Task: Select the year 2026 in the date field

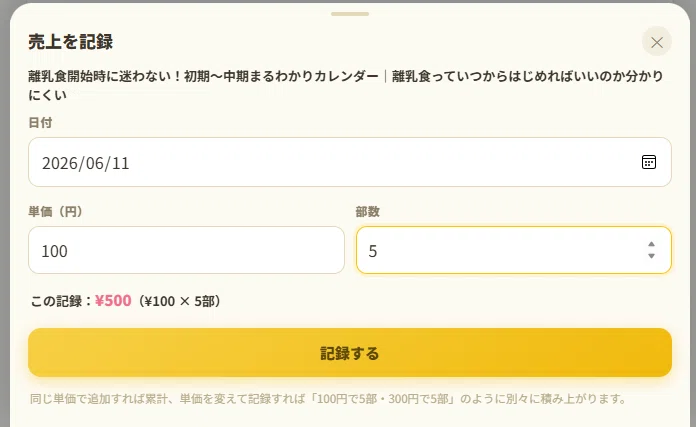Action: point(61,163)
